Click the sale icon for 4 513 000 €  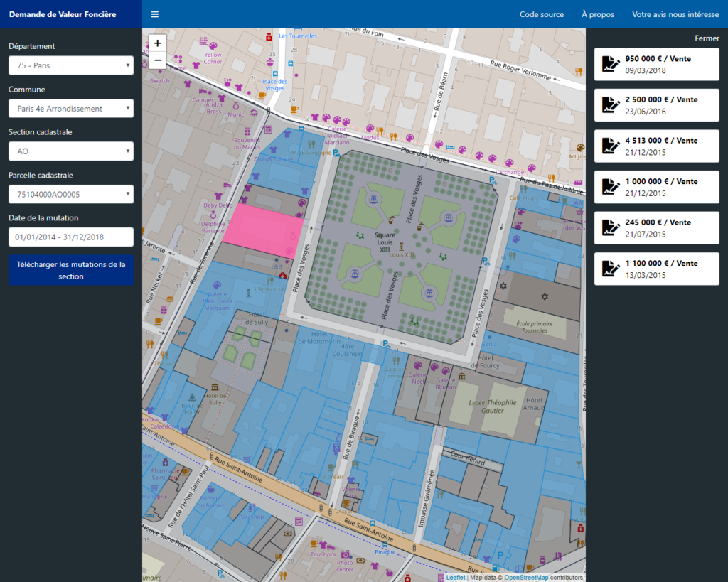(x=610, y=146)
